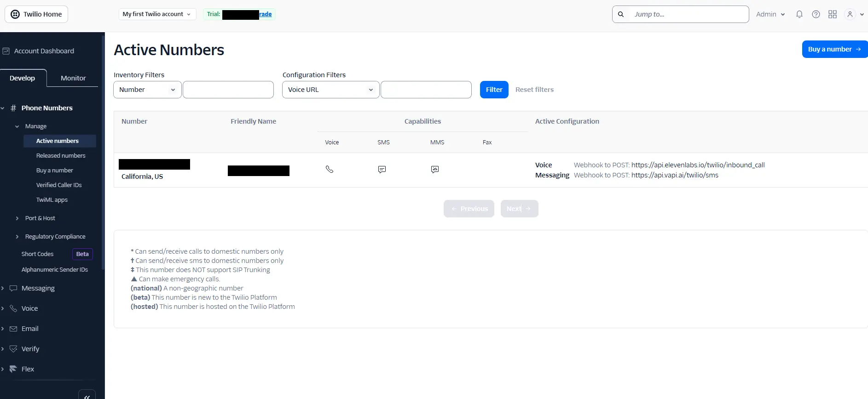The width and height of the screenshot is (868, 399).
Task: Click the Flex icon in sidebar
Action: coord(13,369)
